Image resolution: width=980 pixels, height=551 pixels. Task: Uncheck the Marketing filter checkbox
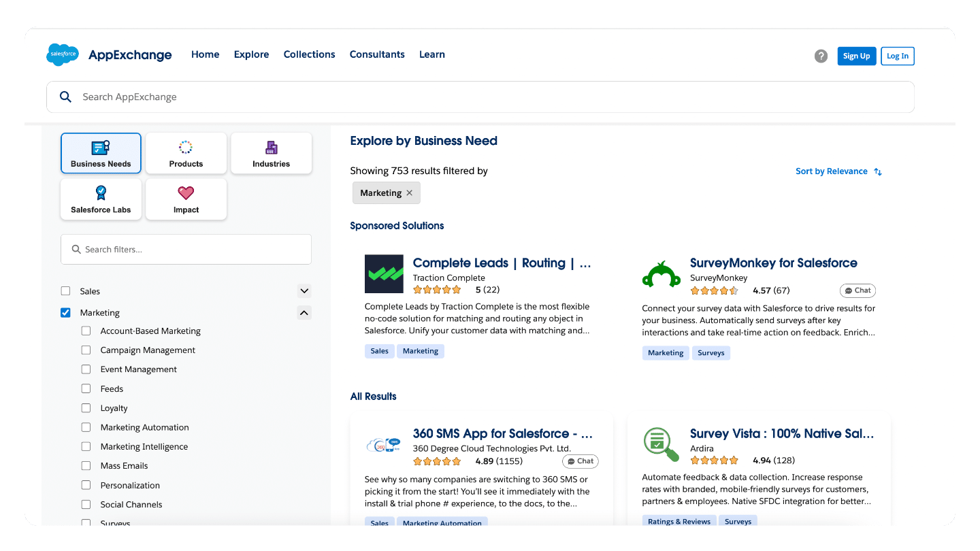point(66,313)
